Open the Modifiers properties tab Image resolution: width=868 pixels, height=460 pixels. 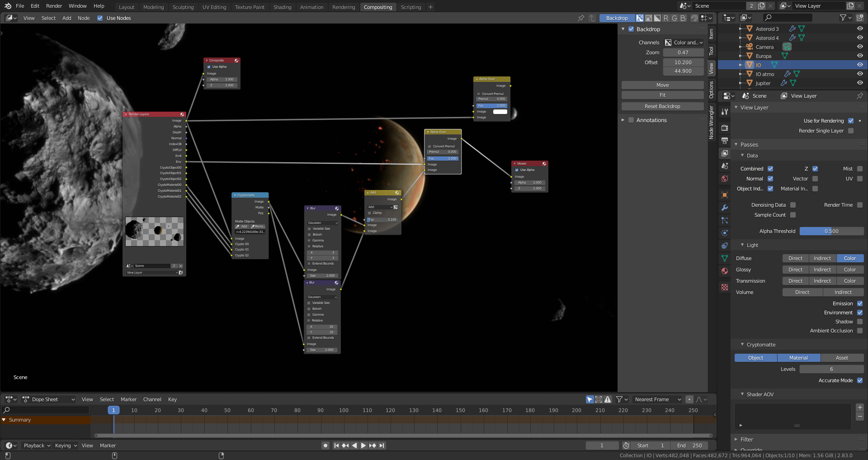pyautogui.click(x=725, y=208)
